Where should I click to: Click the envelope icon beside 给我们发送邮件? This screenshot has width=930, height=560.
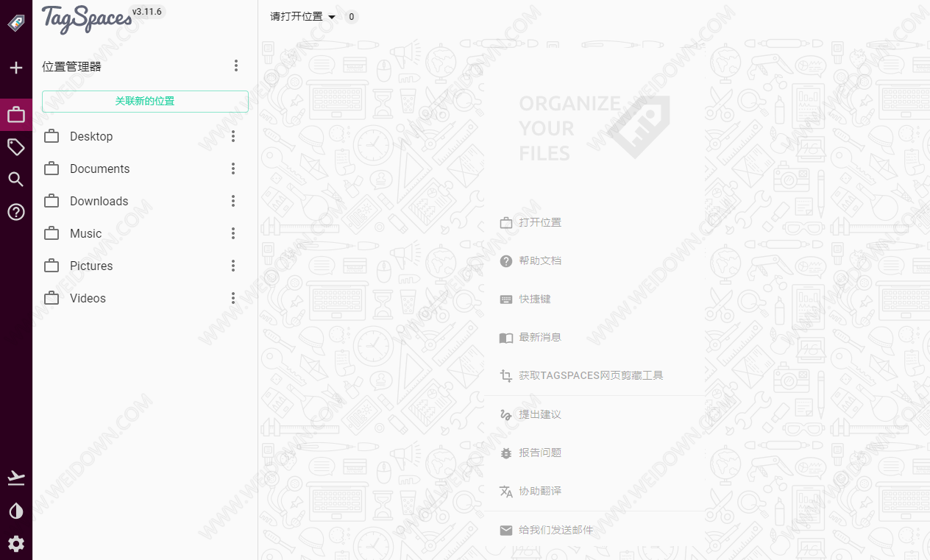(x=506, y=530)
